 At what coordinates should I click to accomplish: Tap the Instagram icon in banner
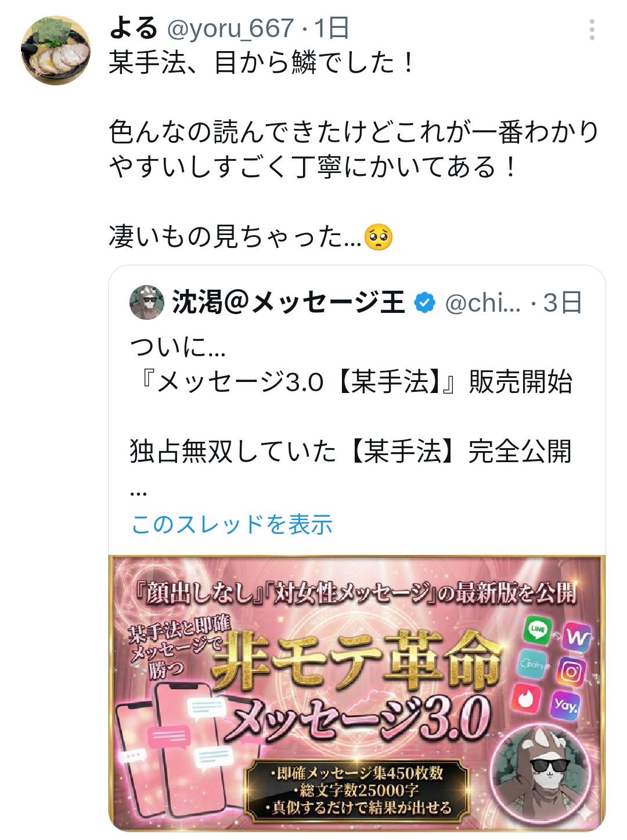571,672
